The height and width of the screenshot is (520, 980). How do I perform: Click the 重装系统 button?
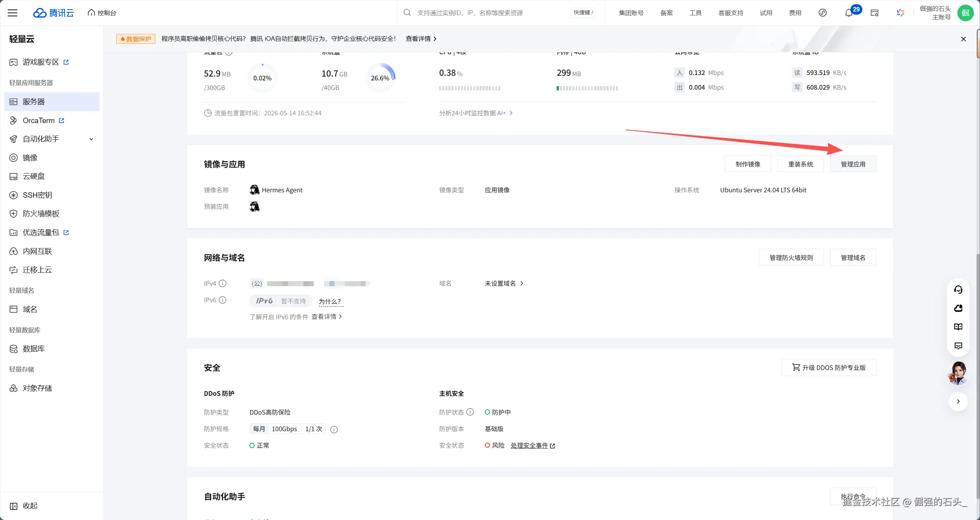pos(800,164)
